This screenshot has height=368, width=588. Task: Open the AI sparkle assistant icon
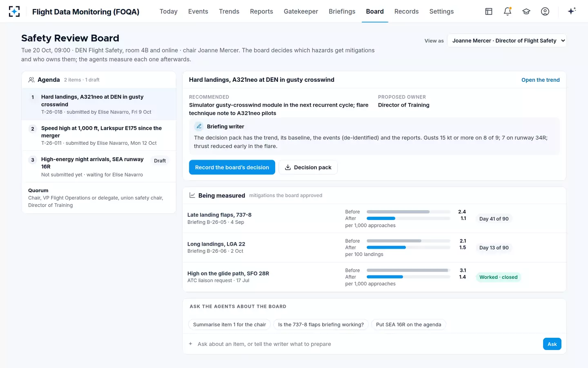point(572,11)
